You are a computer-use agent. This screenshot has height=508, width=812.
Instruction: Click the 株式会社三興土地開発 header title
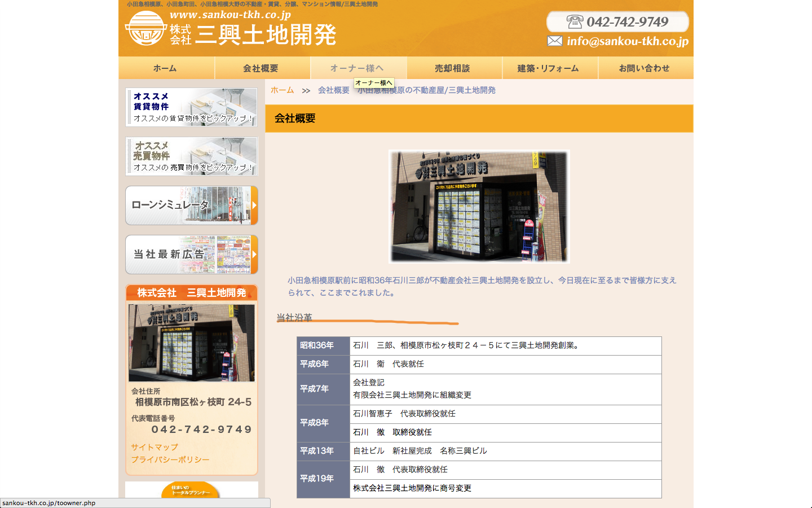[x=253, y=35]
